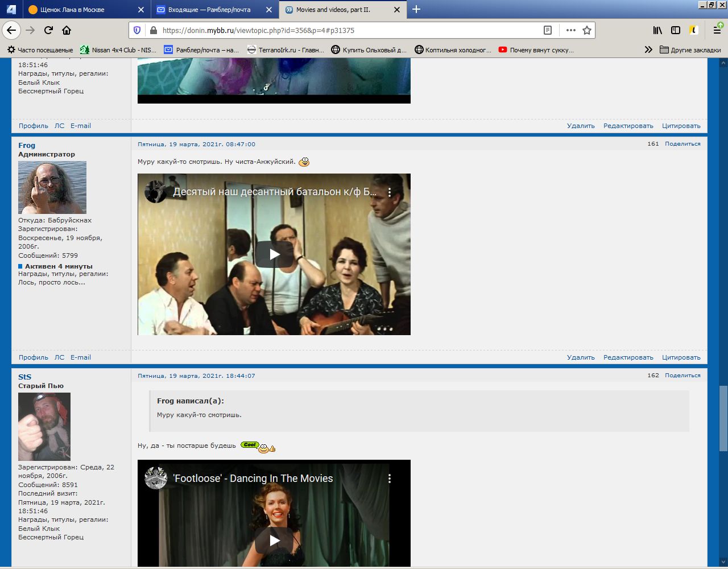Click Удалить in the top post footer
Viewport: 728px width, 569px height.
tap(581, 126)
